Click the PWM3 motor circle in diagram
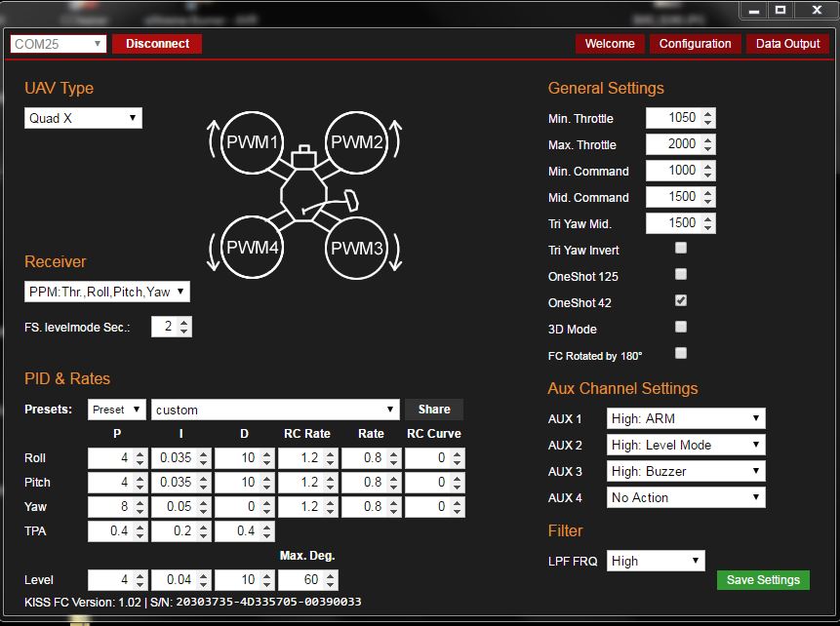The image size is (840, 626). 357,248
